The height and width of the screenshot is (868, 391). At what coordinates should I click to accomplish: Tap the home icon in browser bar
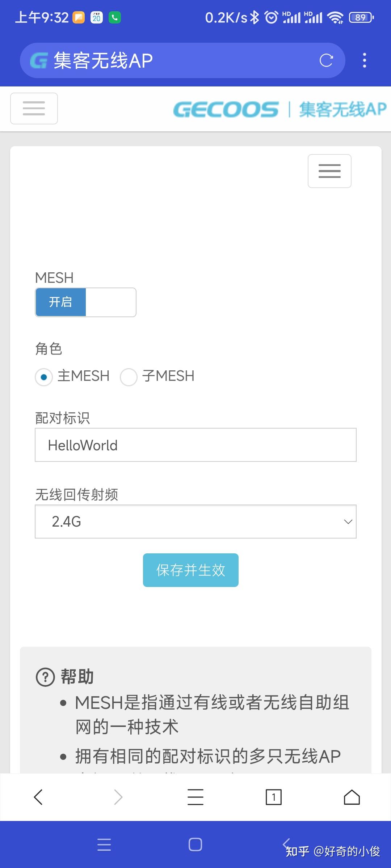point(352,797)
